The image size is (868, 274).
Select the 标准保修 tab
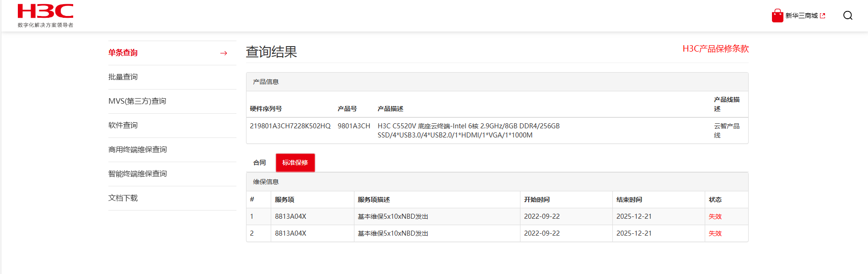(x=295, y=163)
